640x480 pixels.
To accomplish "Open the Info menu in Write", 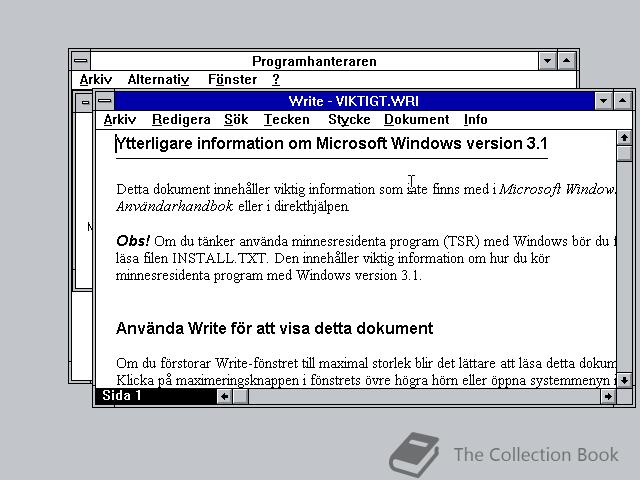I will click(476, 120).
